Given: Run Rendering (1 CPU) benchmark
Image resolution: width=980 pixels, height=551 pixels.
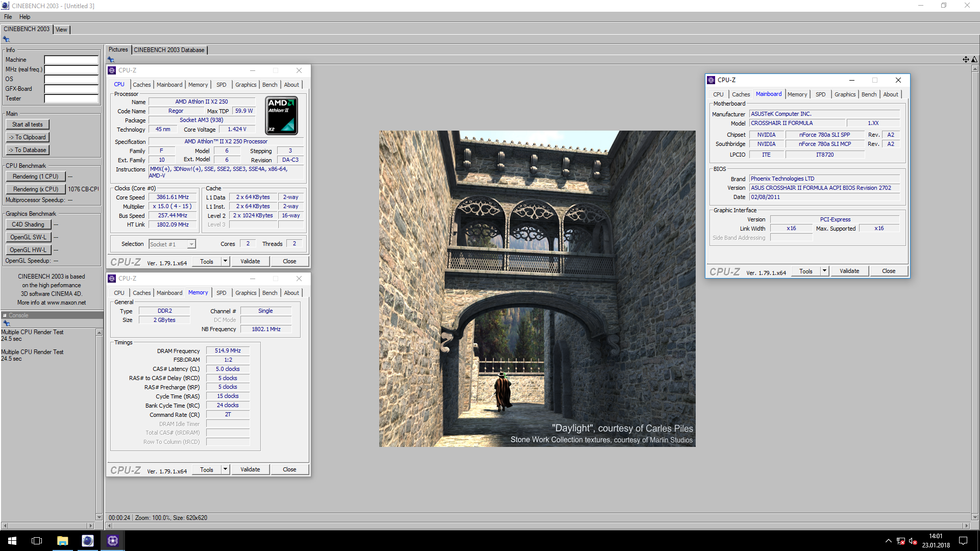Looking at the screenshot, I should coord(36,177).
